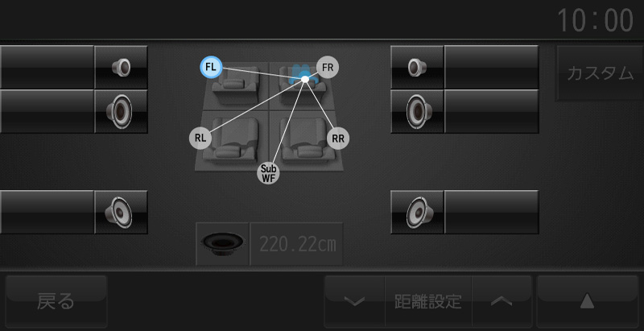Select the RR speaker node
The width and height of the screenshot is (644, 331).
[338, 138]
